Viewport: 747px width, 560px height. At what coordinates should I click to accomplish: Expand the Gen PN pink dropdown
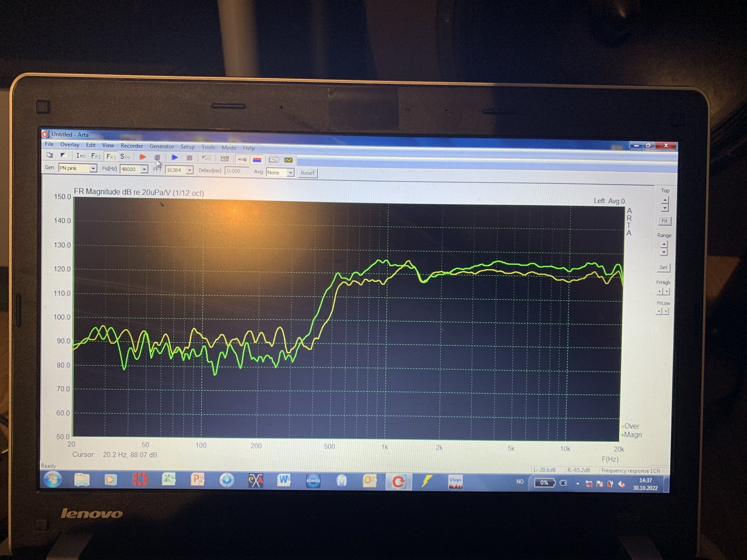tap(93, 169)
